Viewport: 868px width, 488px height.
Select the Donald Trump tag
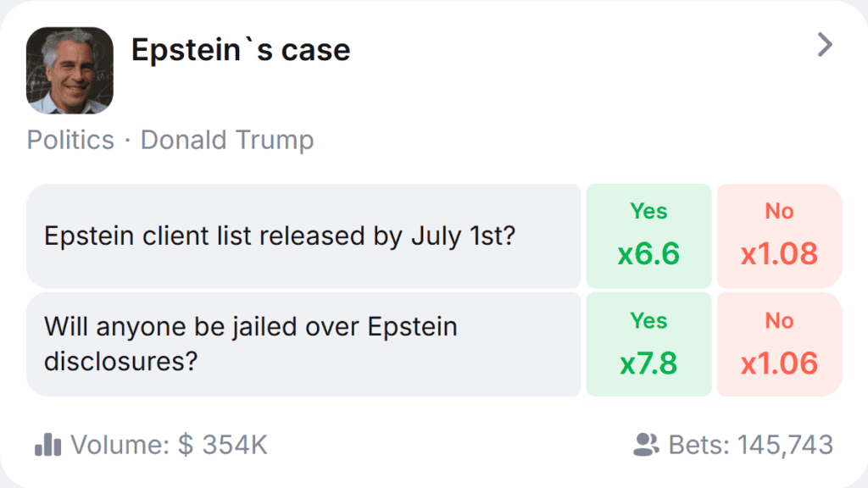pos(227,140)
